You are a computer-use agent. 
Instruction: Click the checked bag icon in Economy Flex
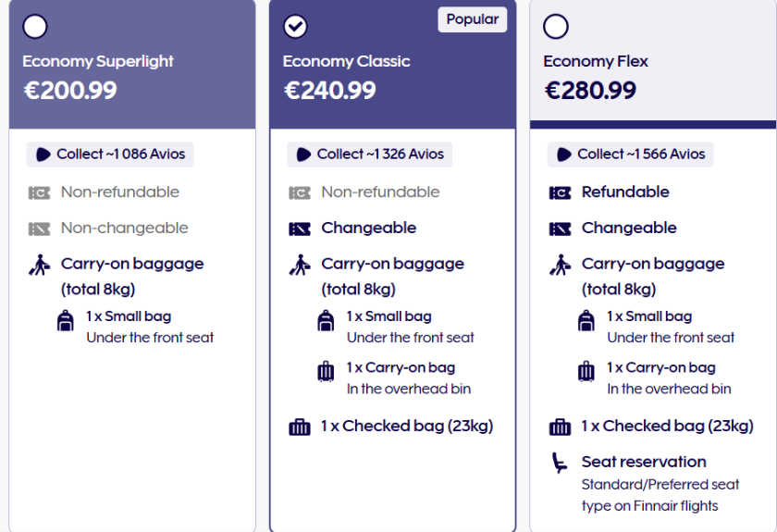560,427
